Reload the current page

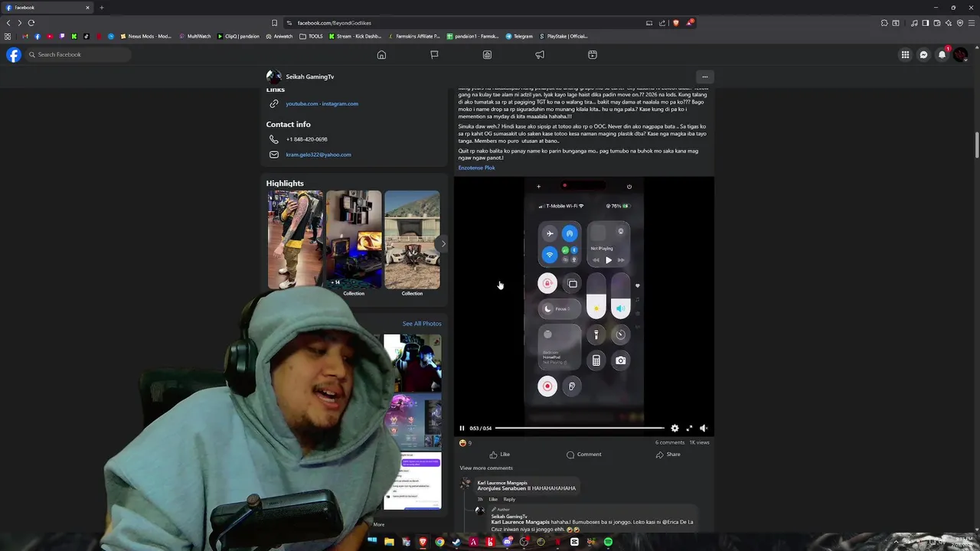point(31,23)
